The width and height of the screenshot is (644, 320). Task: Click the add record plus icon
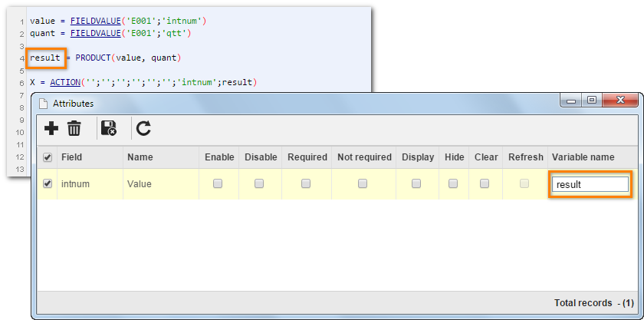(x=51, y=128)
